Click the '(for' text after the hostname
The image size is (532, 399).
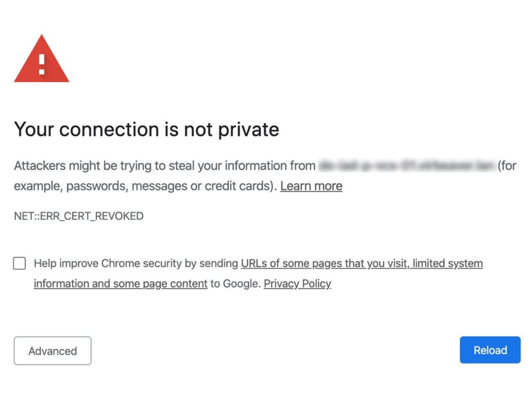pos(507,166)
